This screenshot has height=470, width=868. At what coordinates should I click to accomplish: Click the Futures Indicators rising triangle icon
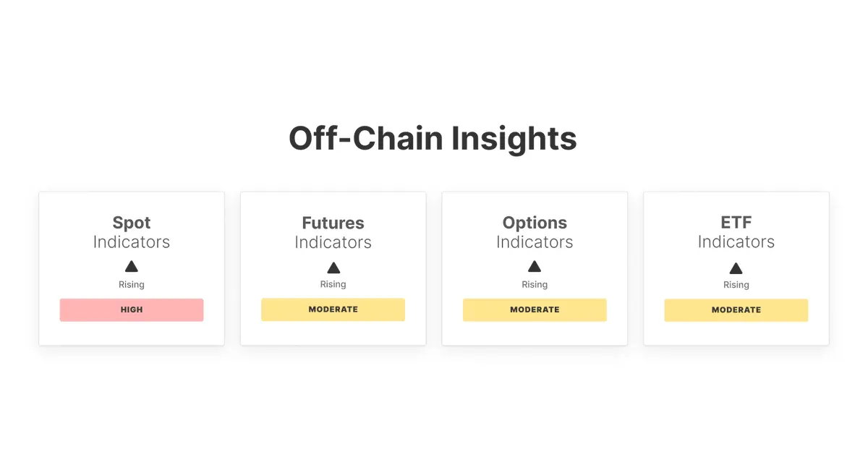click(333, 268)
